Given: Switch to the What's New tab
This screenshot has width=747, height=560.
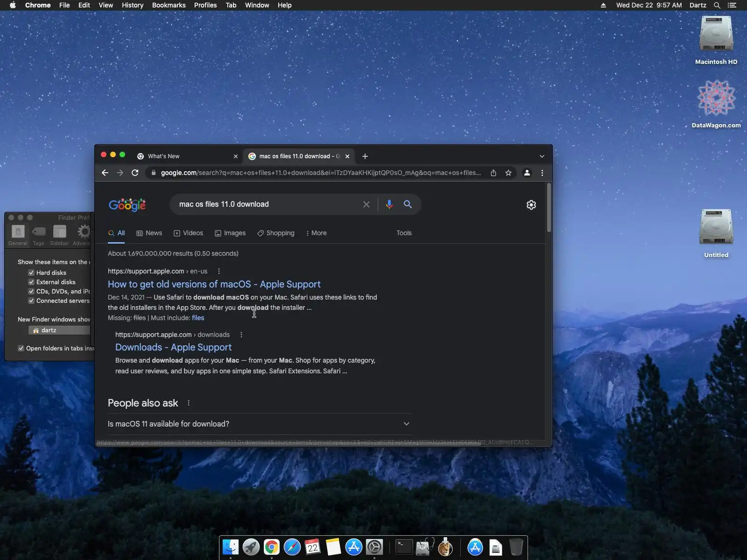Looking at the screenshot, I should (187, 156).
